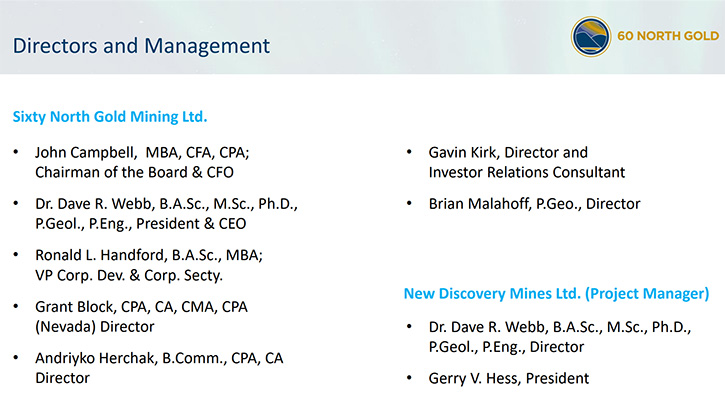
Task: Click Investor Relations Consultant text
Action: 527,173
